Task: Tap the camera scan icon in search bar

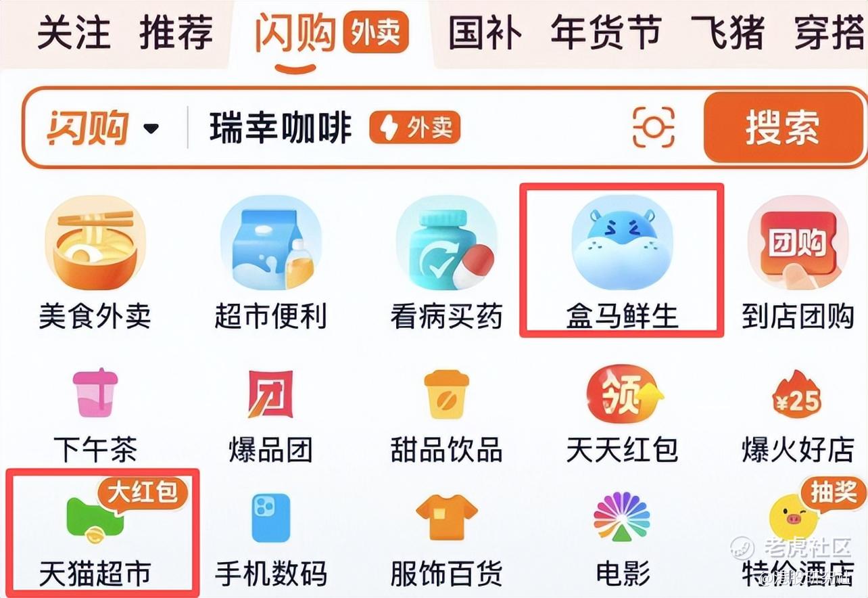Action: coord(654,127)
